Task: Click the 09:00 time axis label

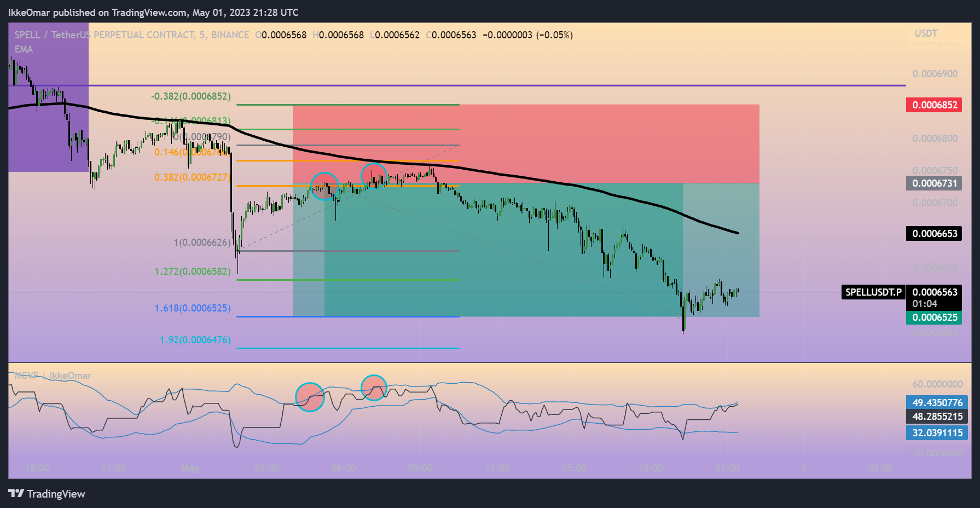Action: pyautogui.click(x=420, y=468)
